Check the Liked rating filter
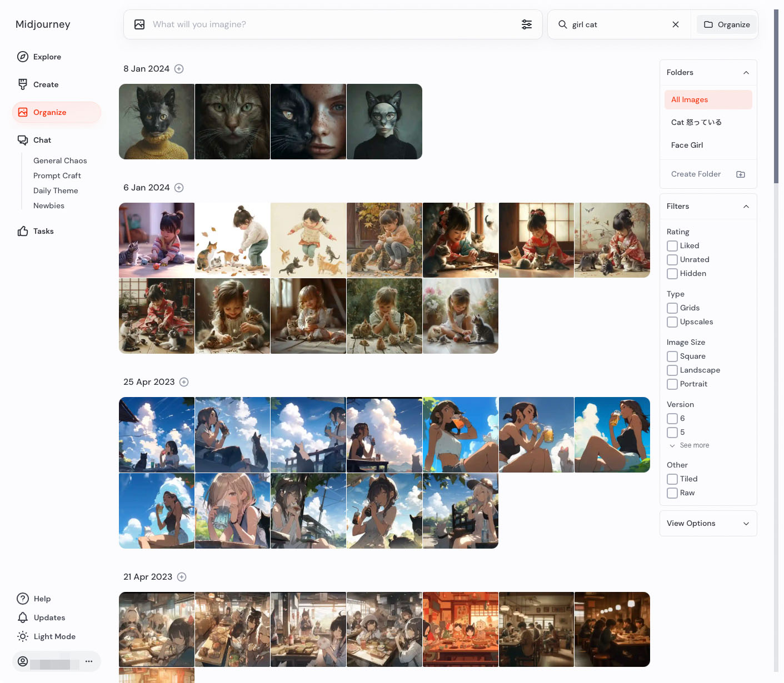Image resolution: width=784 pixels, height=683 pixels. click(672, 246)
